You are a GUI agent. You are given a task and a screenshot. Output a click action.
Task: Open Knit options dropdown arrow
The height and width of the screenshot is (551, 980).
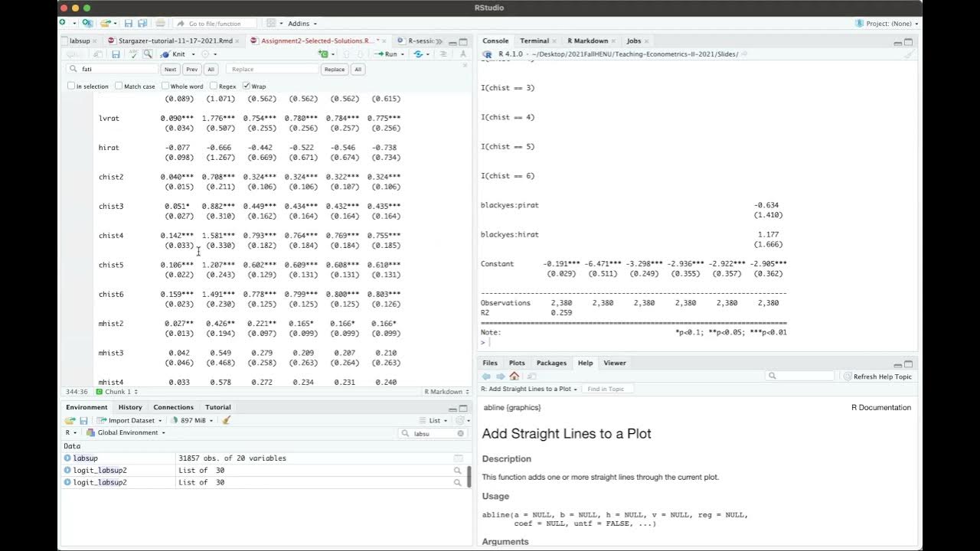click(193, 54)
